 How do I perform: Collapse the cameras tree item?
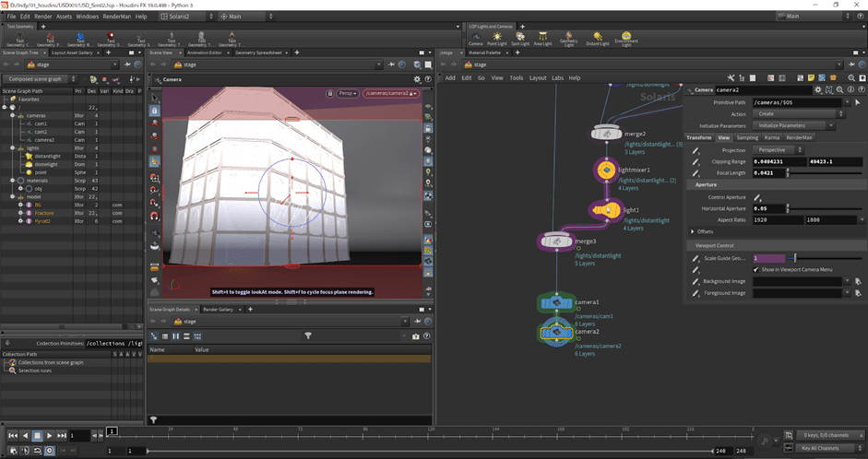pos(11,115)
